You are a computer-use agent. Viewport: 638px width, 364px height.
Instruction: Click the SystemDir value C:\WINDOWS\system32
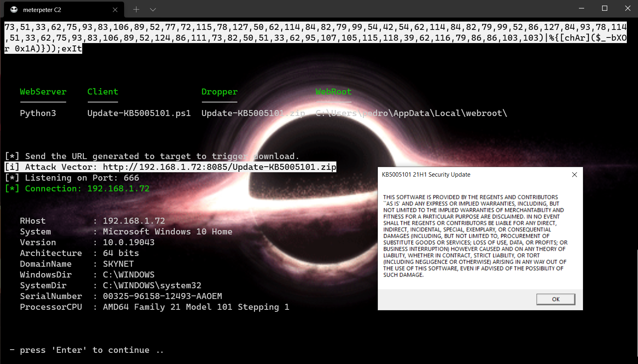[x=152, y=285]
